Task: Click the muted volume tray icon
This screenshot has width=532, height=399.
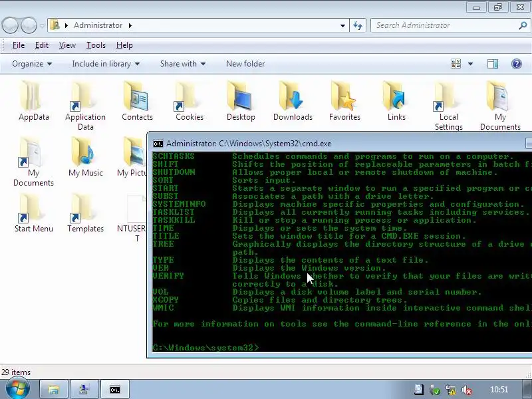Action: [x=467, y=390]
